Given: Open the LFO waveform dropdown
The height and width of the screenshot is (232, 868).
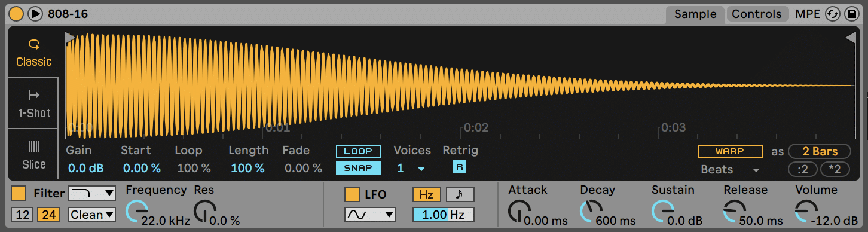Looking at the screenshot, I should tap(369, 215).
